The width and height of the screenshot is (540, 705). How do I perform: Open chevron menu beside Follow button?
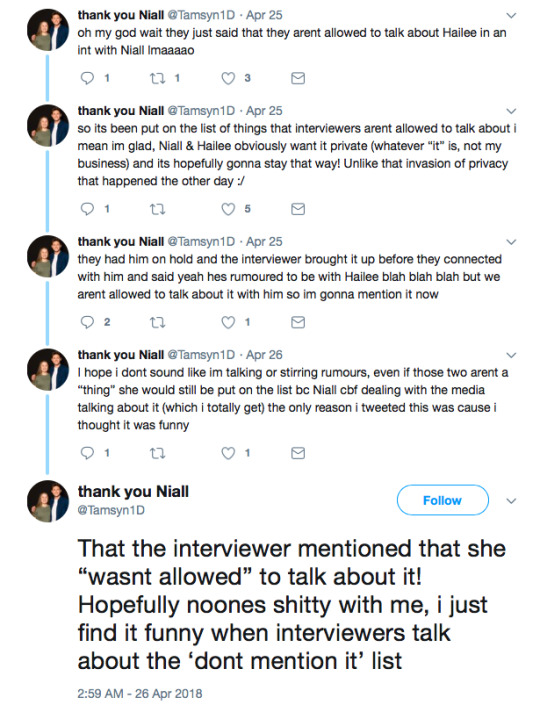click(511, 501)
